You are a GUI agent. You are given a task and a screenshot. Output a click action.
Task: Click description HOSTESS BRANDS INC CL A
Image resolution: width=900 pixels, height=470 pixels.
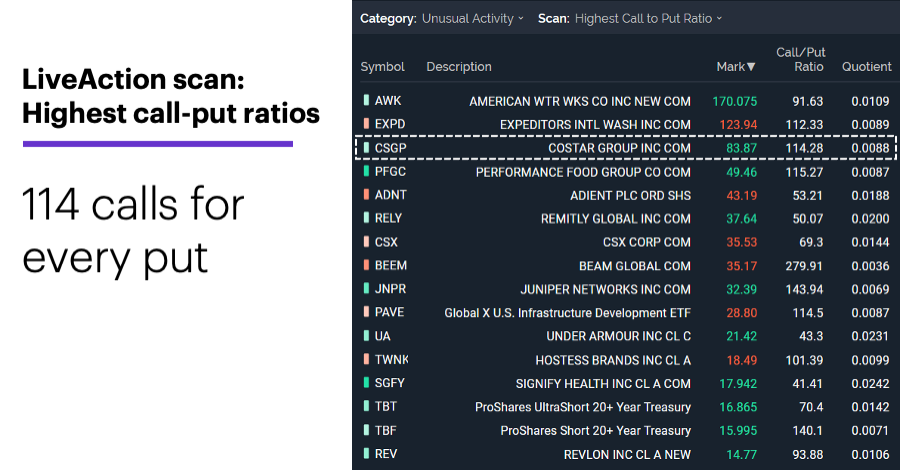[x=613, y=360]
